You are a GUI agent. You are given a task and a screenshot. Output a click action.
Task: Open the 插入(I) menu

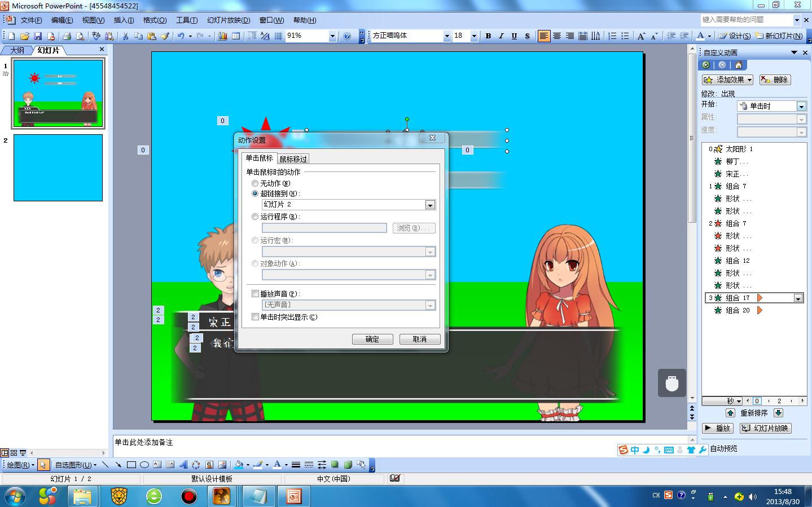[124, 20]
